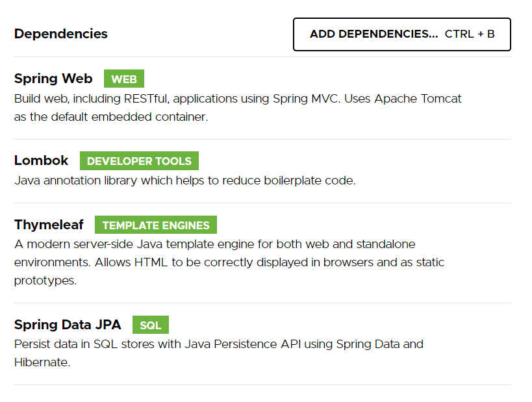Click the 'Persist data in SQL stores' line
This screenshot has width=532, height=402.
coord(219,344)
